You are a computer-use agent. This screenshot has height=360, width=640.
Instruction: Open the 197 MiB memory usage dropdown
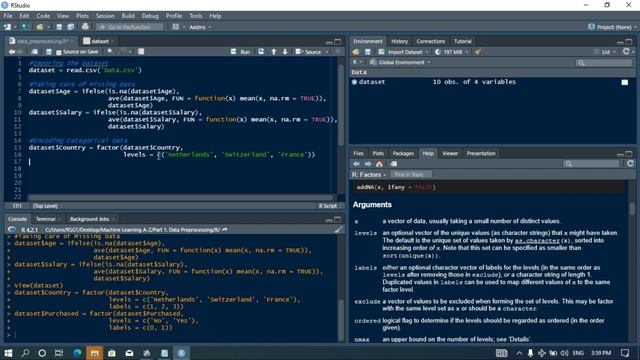pos(451,52)
